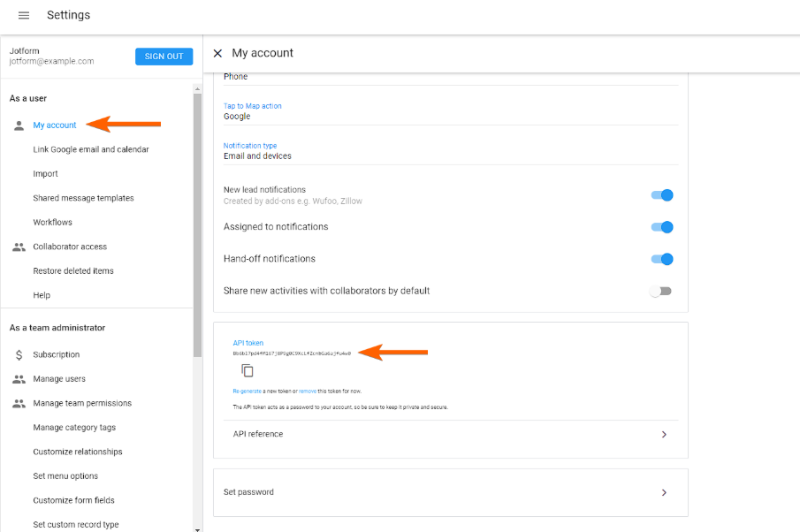Toggle Hand-off notifications switch
The height and width of the screenshot is (532, 800).
[662, 259]
